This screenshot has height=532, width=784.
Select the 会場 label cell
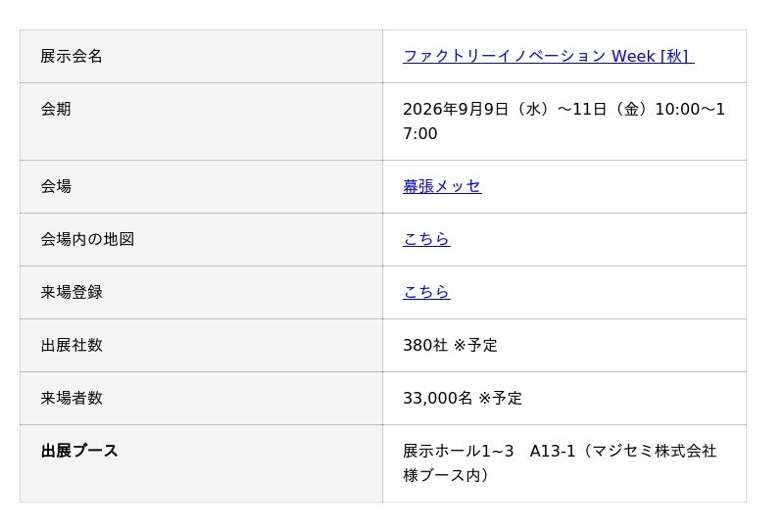pos(201,186)
